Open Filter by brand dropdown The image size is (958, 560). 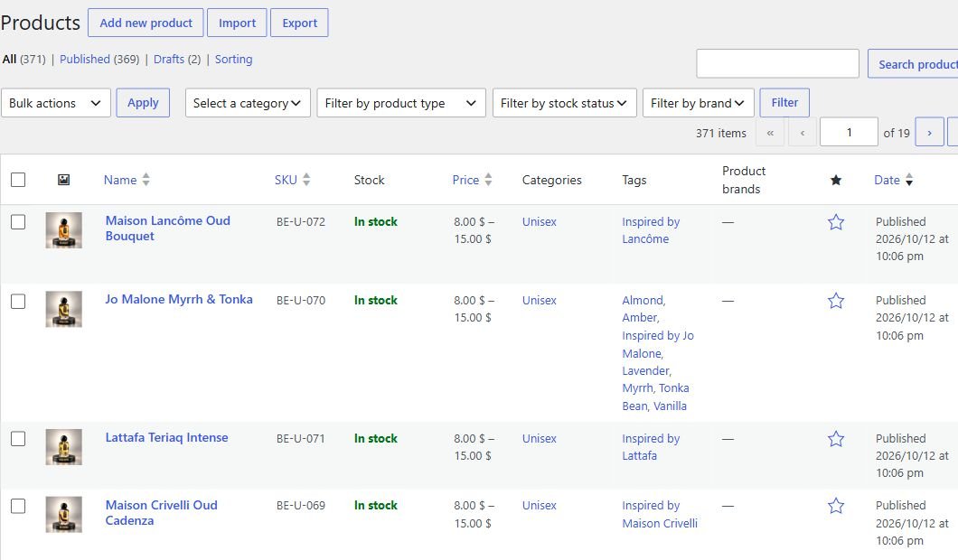click(x=699, y=103)
